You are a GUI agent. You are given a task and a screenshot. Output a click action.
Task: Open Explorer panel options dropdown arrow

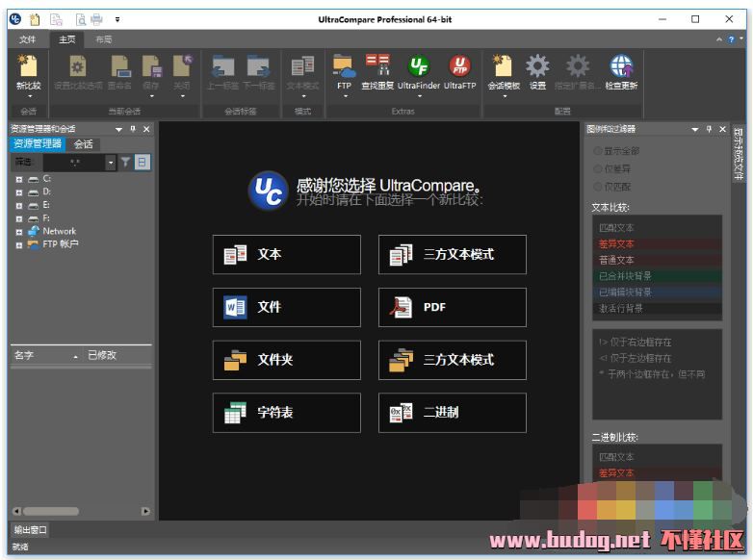[118, 130]
